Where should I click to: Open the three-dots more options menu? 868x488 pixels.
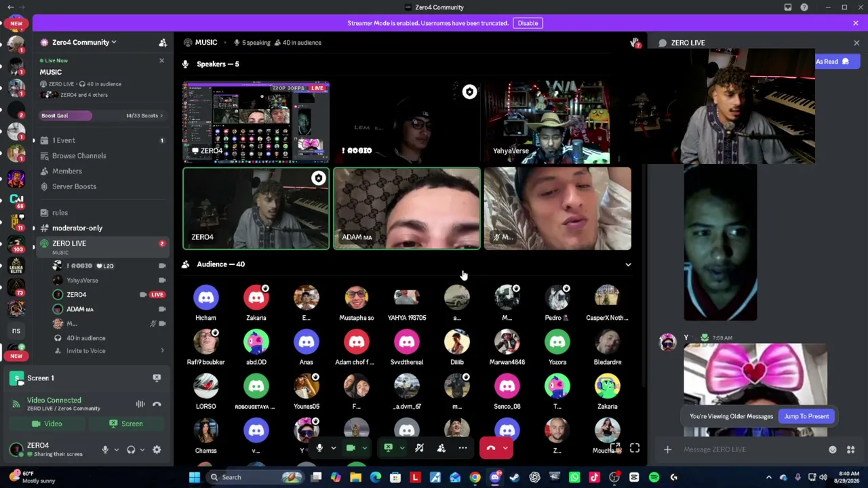[462, 448]
